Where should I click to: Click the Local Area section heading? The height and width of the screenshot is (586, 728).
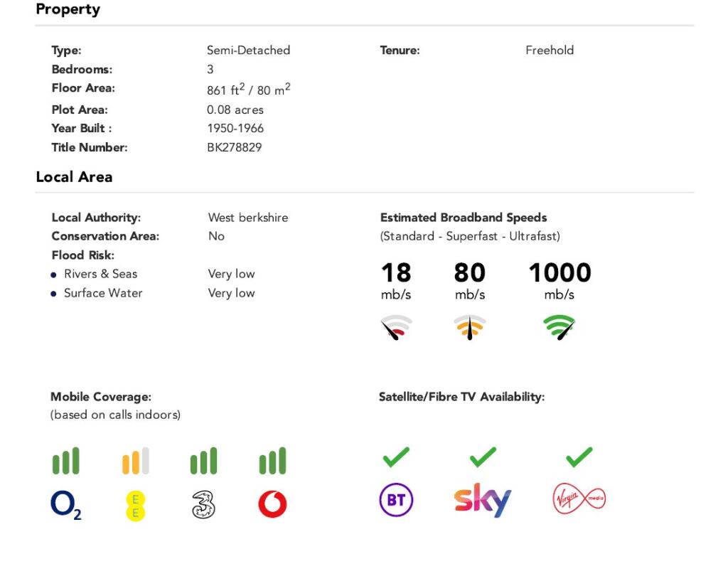(74, 177)
